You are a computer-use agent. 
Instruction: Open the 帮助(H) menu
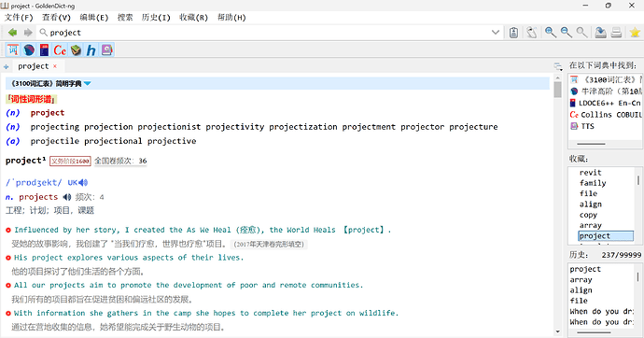[231, 17]
